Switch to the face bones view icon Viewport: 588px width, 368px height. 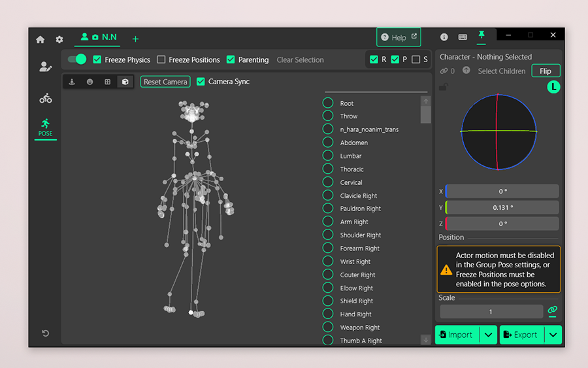tap(90, 82)
